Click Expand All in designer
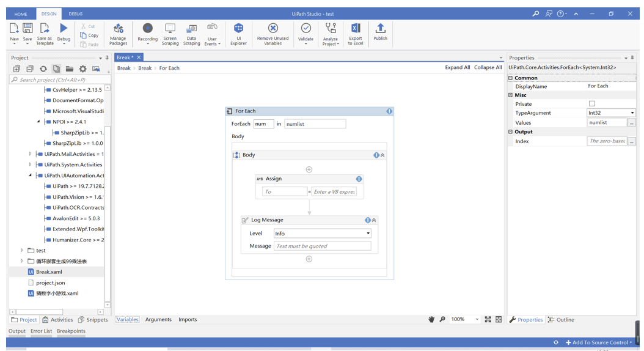This screenshot has height=351, width=644. [x=458, y=67]
